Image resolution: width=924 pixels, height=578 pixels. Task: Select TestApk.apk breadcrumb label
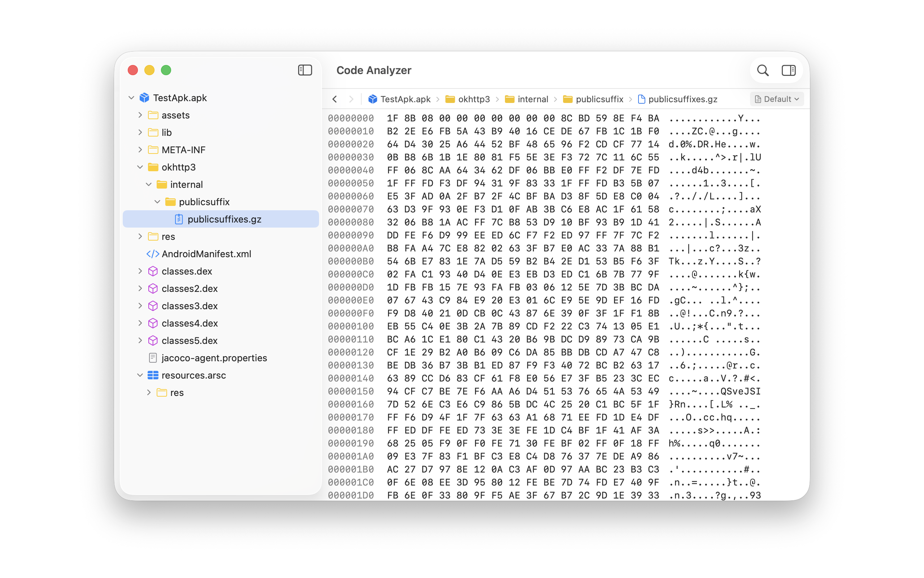coord(405,99)
